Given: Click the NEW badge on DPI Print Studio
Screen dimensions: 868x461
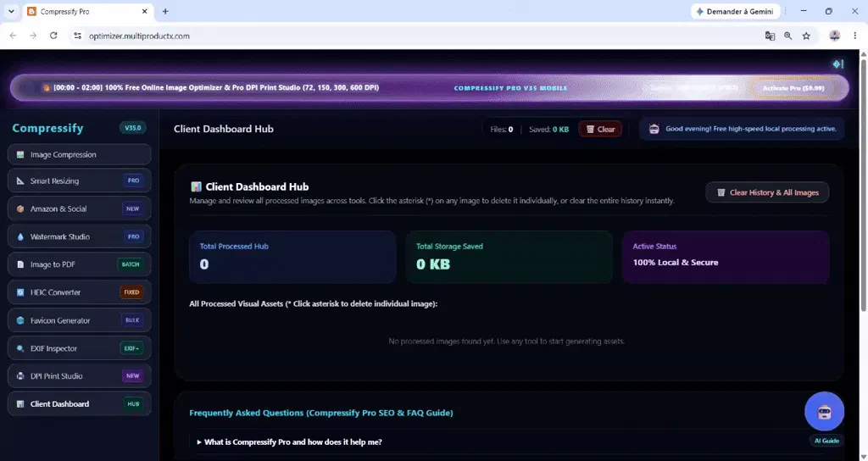Looking at the screenshot, I should 133,375.
